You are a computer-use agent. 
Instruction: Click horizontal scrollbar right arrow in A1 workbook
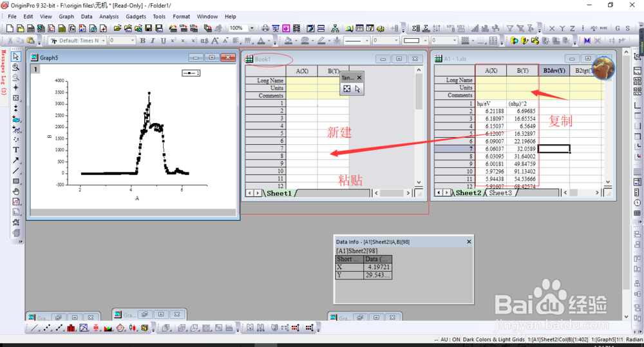click(598, 192)
